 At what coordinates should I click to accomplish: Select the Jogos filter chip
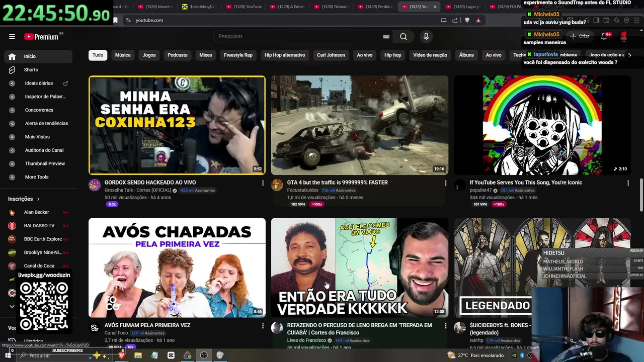point(149,55)
